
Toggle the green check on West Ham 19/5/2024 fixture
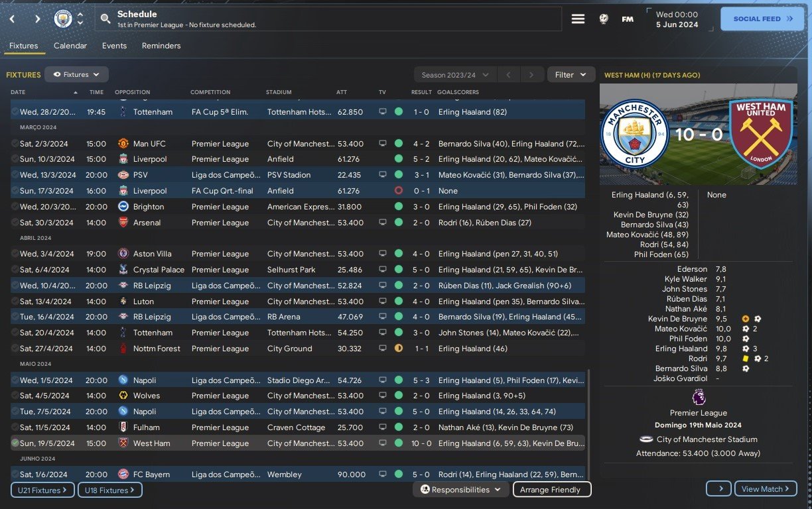[15, 443]
